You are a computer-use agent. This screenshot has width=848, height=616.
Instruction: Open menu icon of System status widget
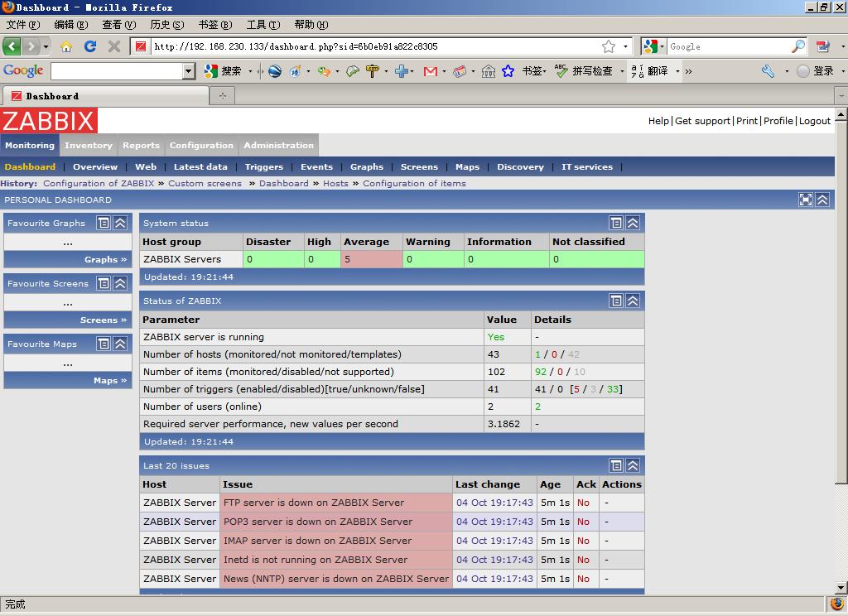(x=615, y=223)
